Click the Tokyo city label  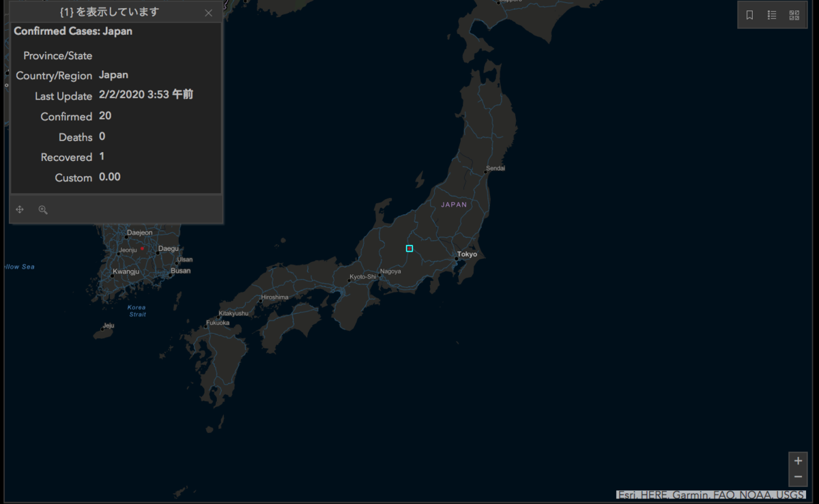(467, 254)
